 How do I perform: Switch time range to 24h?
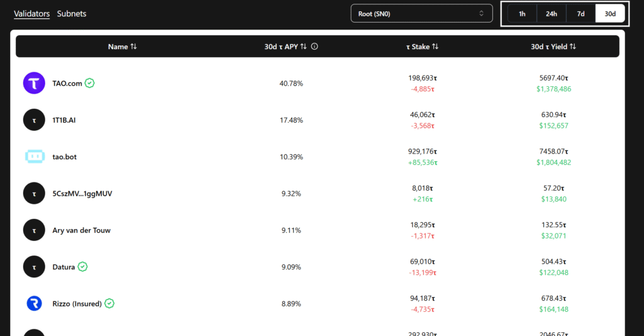tap(552, 14)
